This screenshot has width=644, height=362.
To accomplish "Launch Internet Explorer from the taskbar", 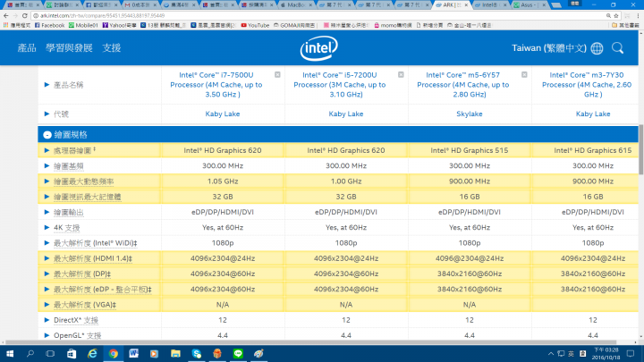I will pos(92,353).
